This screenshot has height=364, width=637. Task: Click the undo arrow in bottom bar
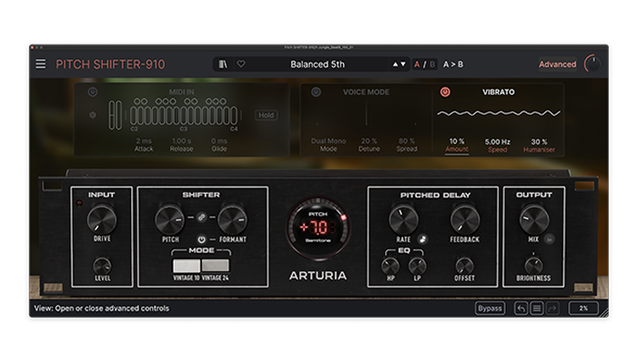520,308
